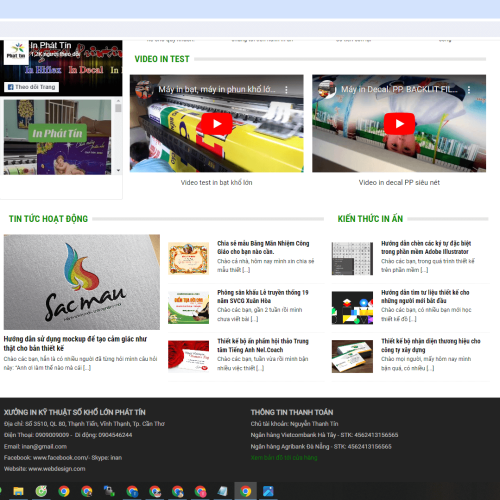
Task: Open 'Máy in bạt, máy in phun khổ lớ...' video title
Action: click(217, 89)
